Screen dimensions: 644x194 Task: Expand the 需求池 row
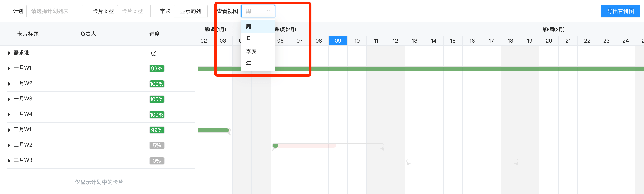(9, 53)
